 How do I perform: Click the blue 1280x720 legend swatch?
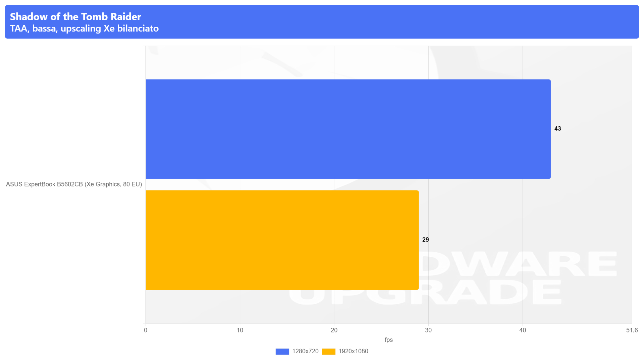282,351
